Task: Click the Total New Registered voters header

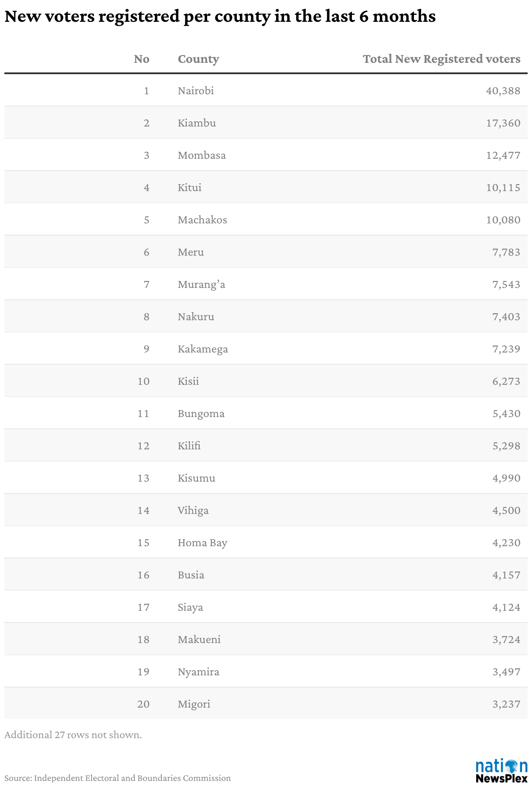Action: [441, 59]
